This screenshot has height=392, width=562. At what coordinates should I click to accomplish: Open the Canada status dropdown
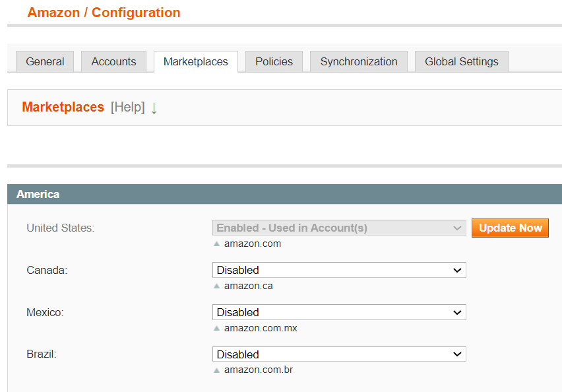[339, 270]
